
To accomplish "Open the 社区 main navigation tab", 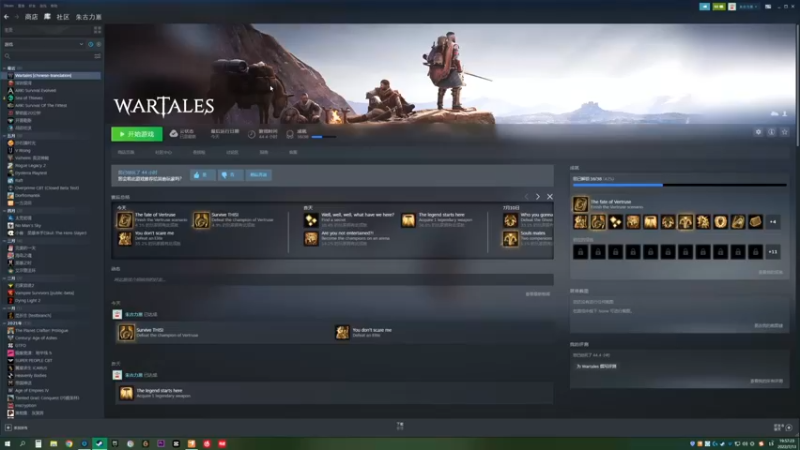I will (63, 17).
